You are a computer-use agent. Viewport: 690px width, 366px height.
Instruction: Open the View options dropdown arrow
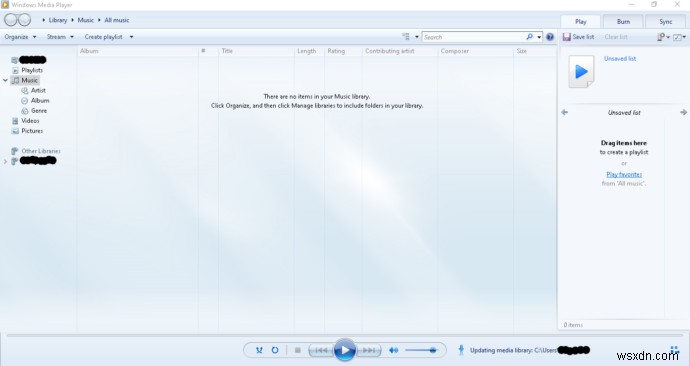point(417,37)
